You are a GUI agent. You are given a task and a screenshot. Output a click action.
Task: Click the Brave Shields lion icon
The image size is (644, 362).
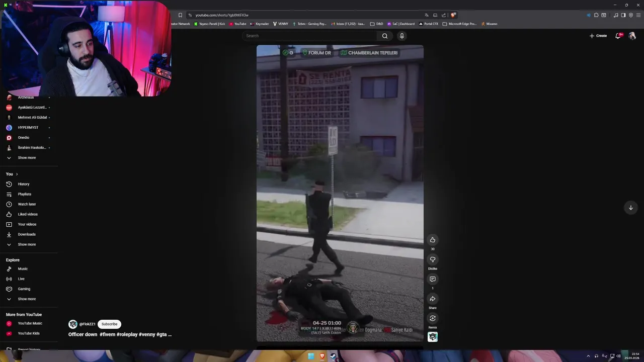point(453,15)
